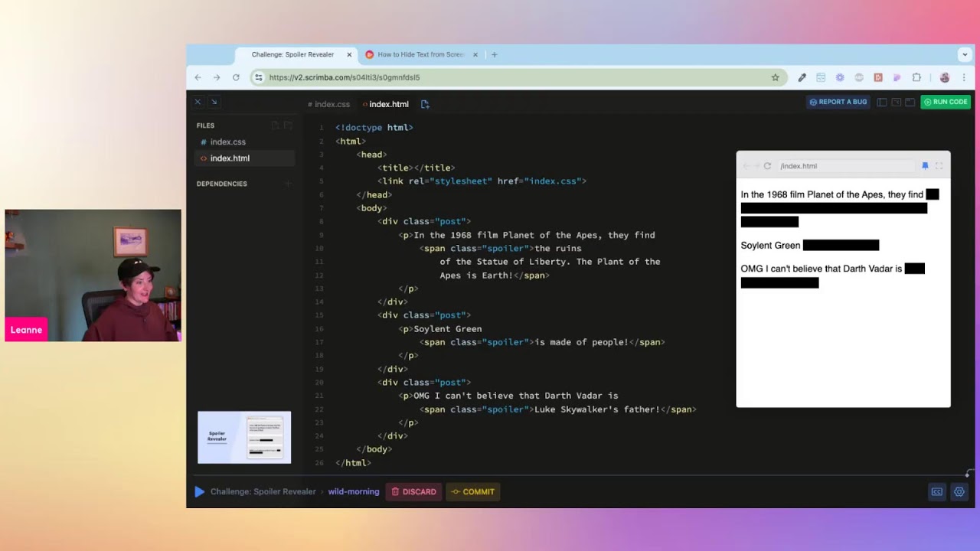This screenshot has width=980, height=551.
Task: Toggle closed captions CC button
Action: click(x=936, y=492)
